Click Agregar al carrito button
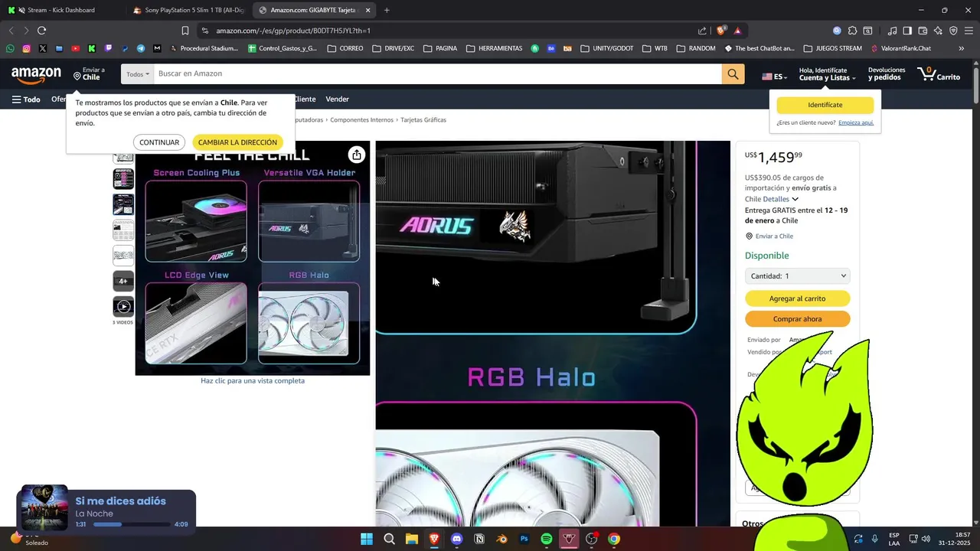The width and height of the screenshot is (980, 551). tap(797, 298)
